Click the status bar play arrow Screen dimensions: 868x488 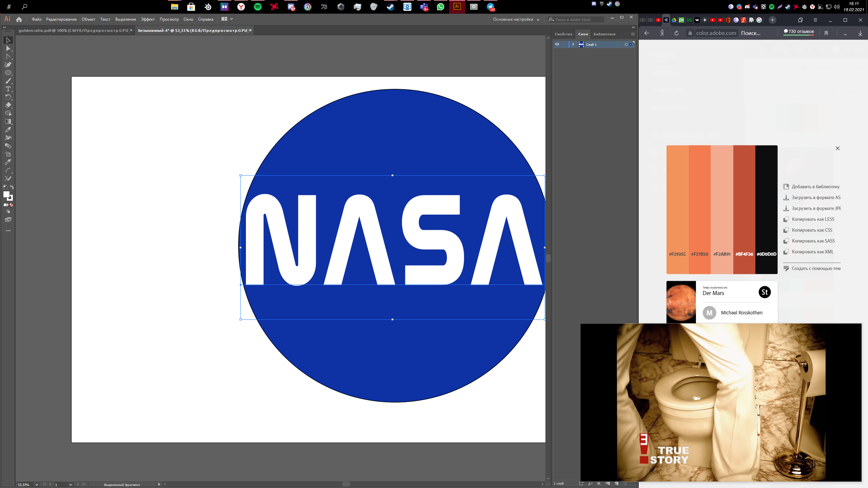(159, 484)
